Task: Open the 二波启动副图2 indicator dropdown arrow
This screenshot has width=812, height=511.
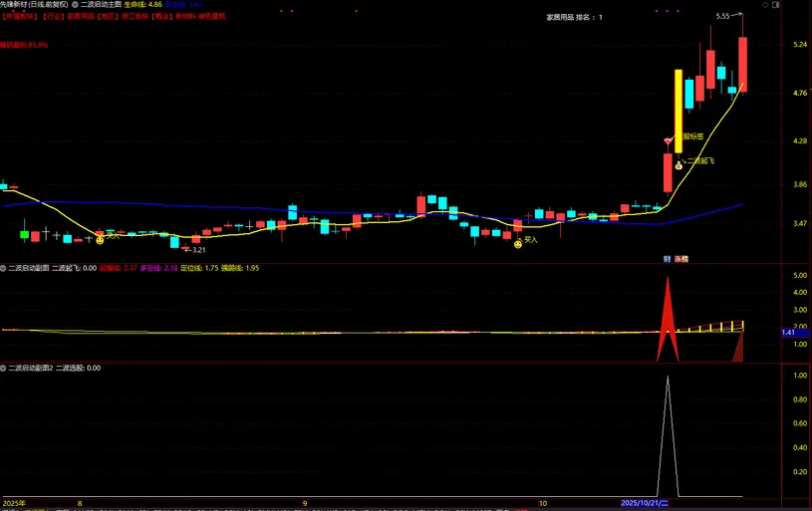Action: click(x=3, y=369)
